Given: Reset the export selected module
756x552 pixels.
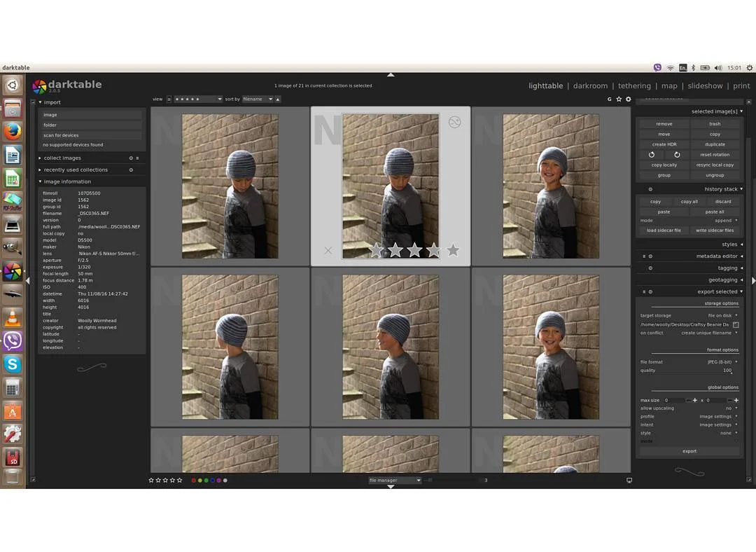Looking at the screenshot, I should 650,292.
